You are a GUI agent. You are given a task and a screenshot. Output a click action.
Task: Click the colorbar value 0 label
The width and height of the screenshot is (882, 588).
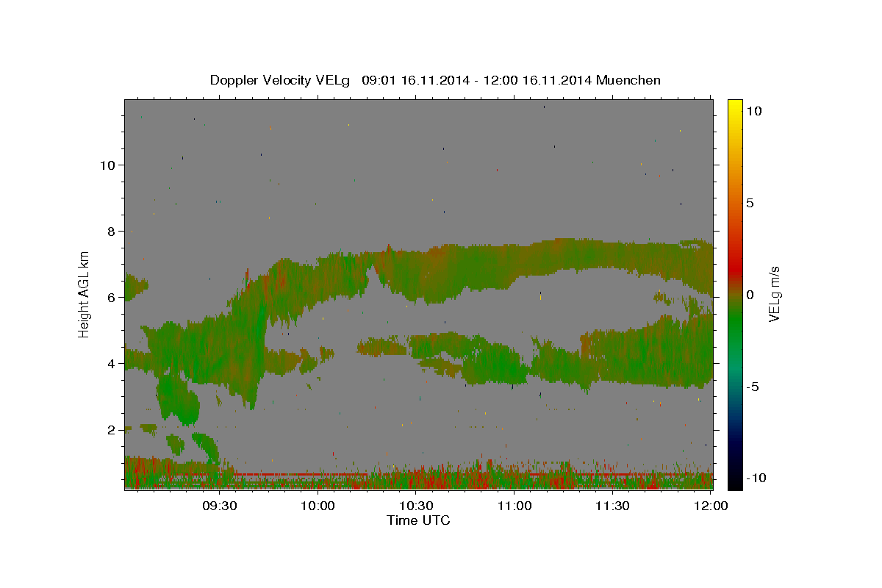coord(750,295)
